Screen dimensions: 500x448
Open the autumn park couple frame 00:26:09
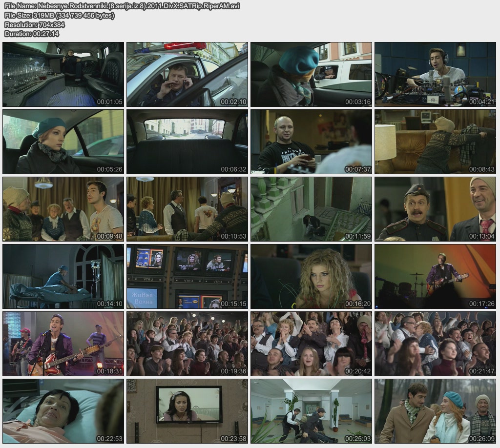[x=436, y=411]
